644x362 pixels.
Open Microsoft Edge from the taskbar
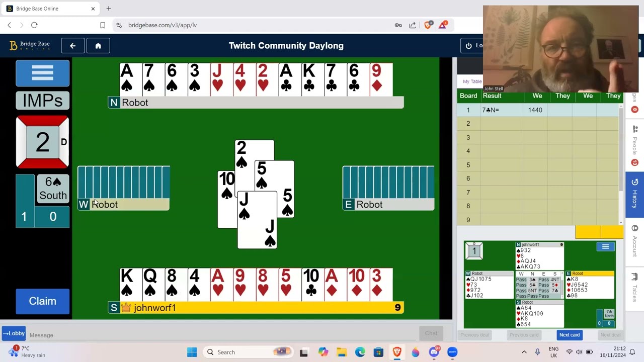click(360, 352)
